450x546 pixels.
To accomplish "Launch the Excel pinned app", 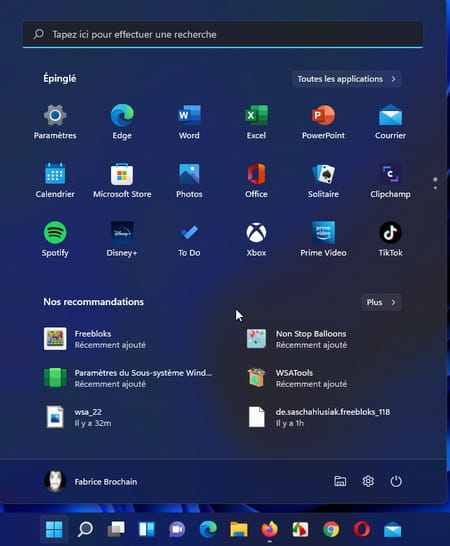I will [x=256, y=122].
